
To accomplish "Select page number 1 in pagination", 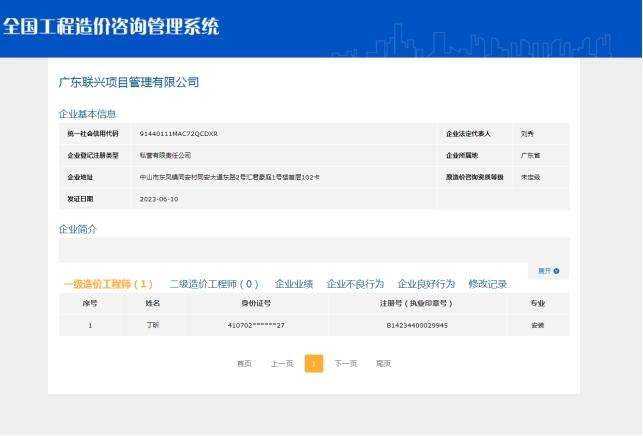I will 314,363.
